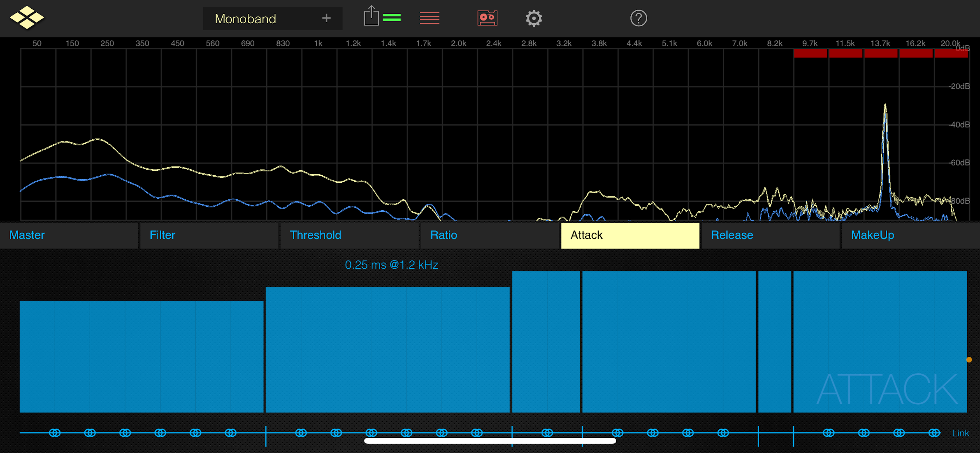The width and height of the screenshot is (980, 453).
Task: Toggle the first band link icon
Action: click(55, 433)
